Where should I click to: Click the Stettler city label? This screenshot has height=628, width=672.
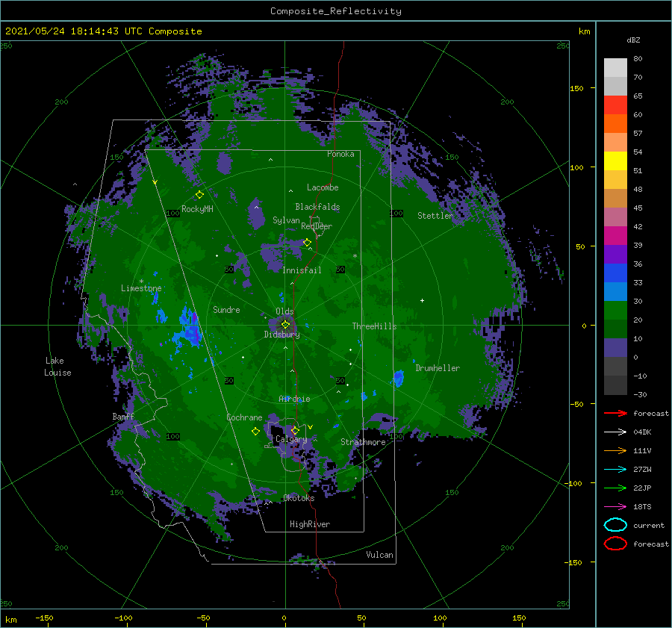click(435, 216)
